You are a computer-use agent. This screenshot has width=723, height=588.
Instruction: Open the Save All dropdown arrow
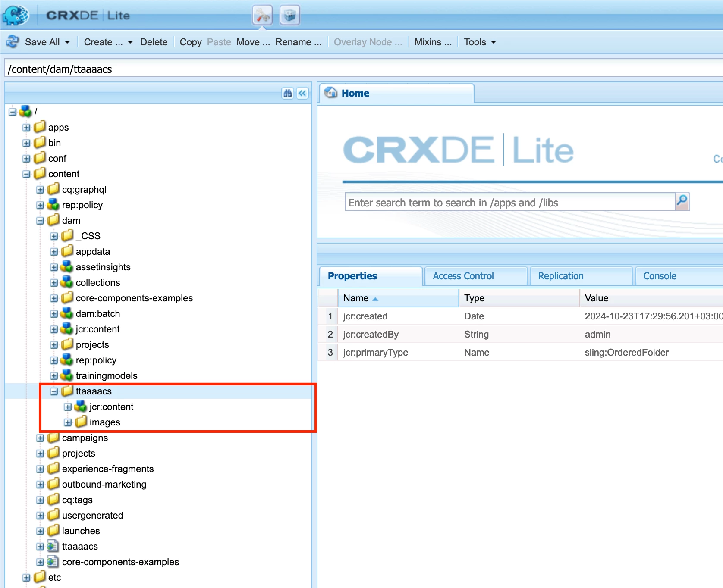67,42
